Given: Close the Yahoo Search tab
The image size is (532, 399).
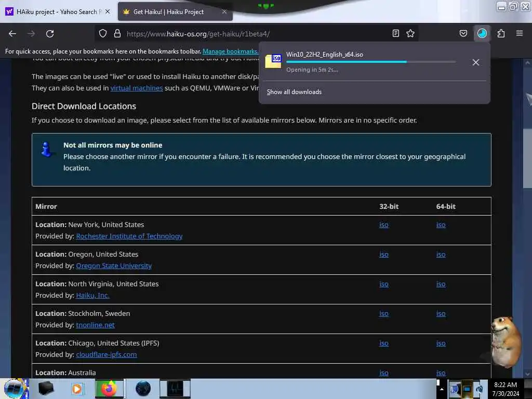Looking at the screenshot, I should pos(108,12).
